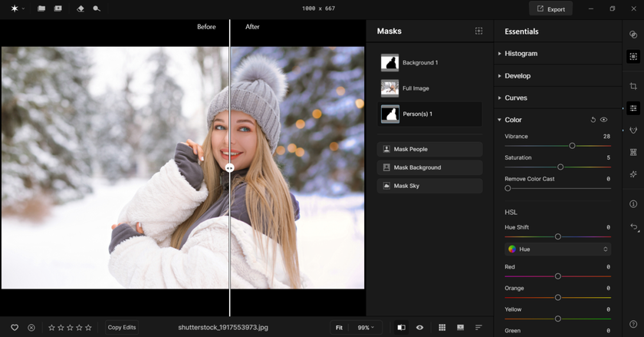
Task: Open the adjustments sliders sidebar icon
Action: tap(633, 108)
